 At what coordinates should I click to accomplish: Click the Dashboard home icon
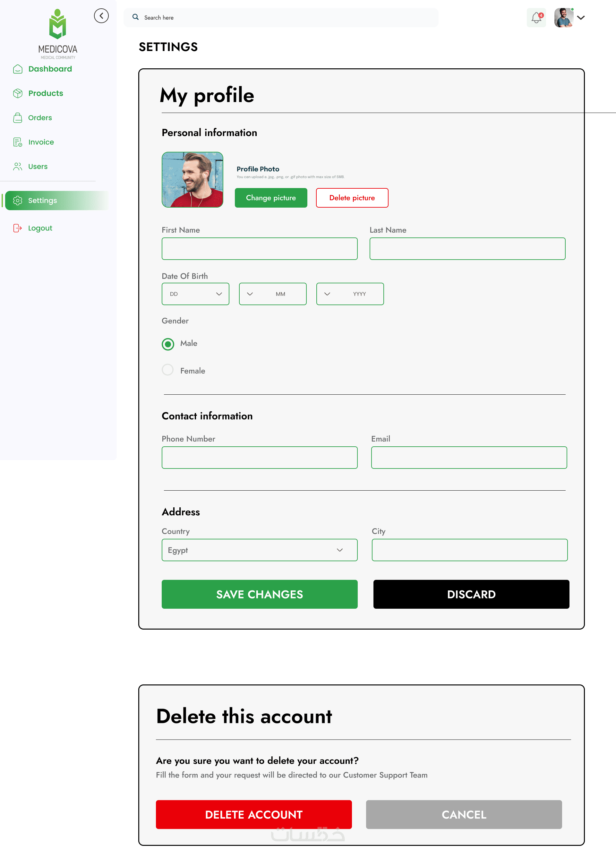tap(17, 69)
